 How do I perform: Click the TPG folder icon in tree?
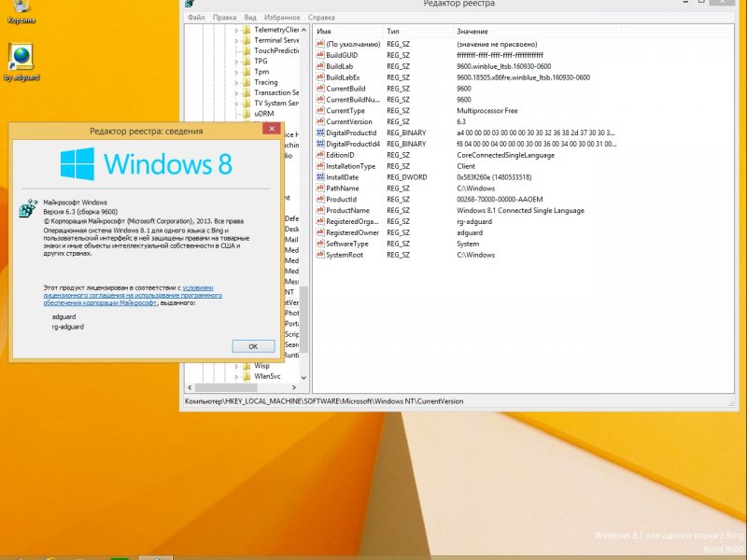tap(247, 61)
